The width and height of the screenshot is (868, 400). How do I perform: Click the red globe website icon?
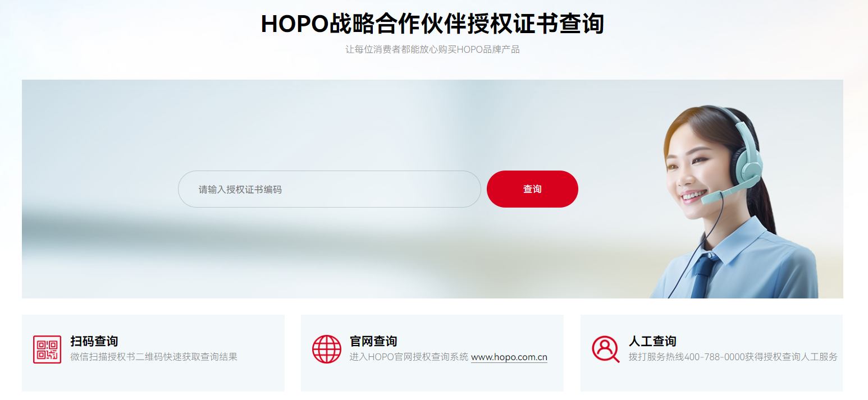[327, 349]
